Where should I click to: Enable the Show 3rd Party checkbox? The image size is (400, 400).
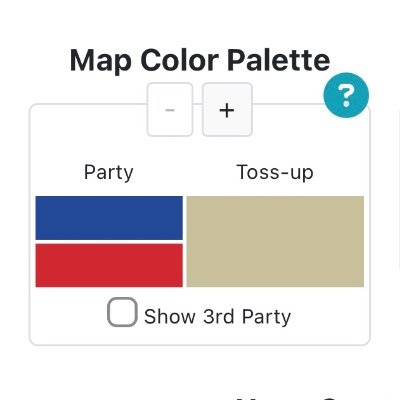tap(122, 312)
